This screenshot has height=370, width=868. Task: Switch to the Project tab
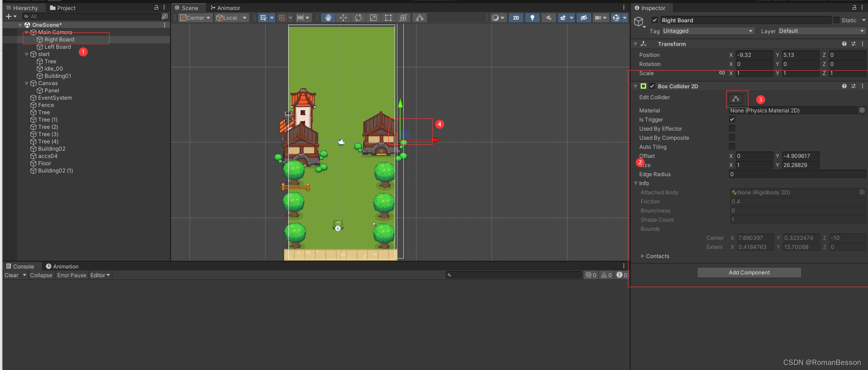tap(62, 8)
